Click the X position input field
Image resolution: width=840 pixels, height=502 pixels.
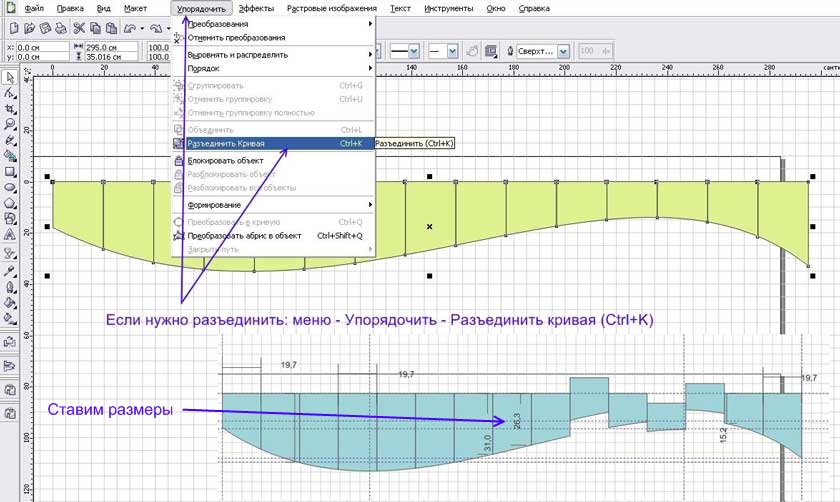pyautogui.click(x=38, y=46)
